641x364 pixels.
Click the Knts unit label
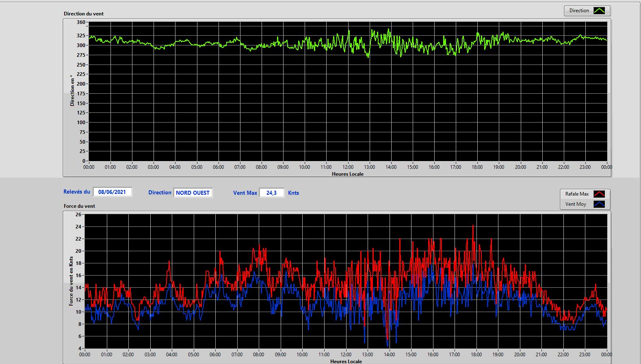[x=293, y=193]
